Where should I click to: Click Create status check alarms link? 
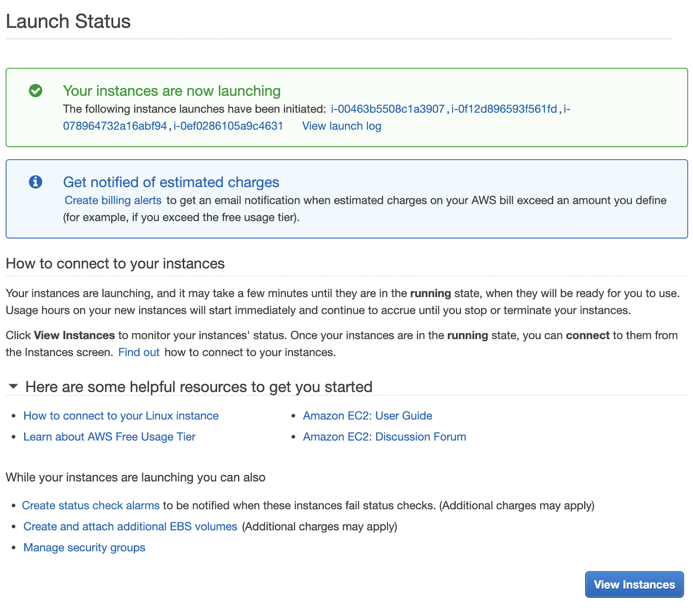(x=91, y=506)
